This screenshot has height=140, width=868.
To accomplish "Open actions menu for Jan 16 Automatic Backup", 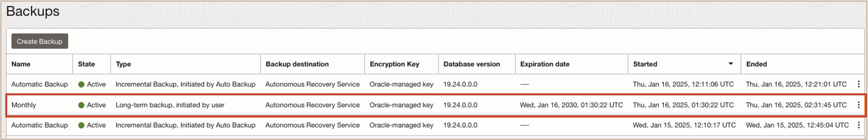I will tap(858, 84).
